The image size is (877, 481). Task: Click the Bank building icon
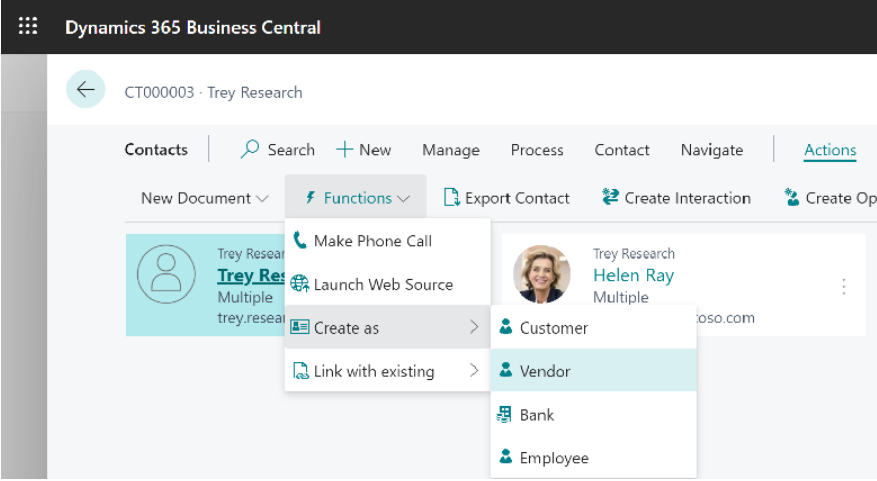(504, 414)
